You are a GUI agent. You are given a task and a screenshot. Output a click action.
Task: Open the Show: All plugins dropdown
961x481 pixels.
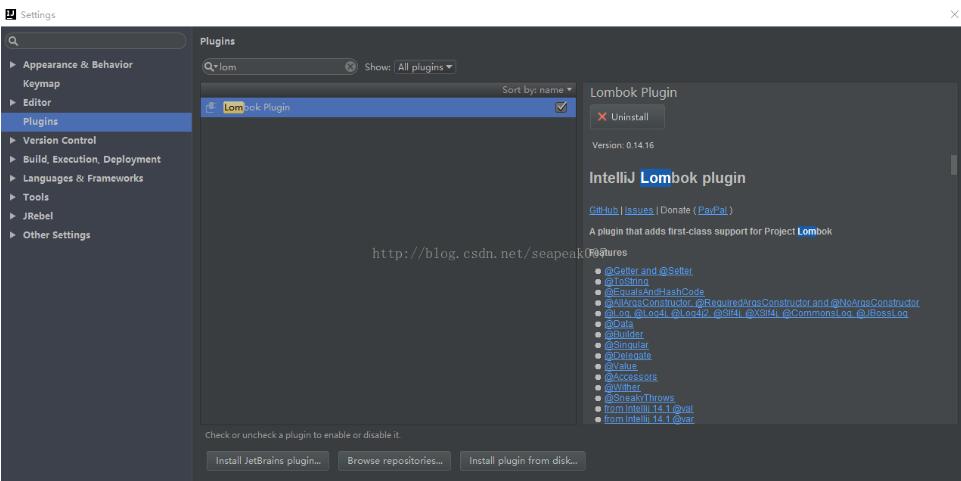click(425, 67)
